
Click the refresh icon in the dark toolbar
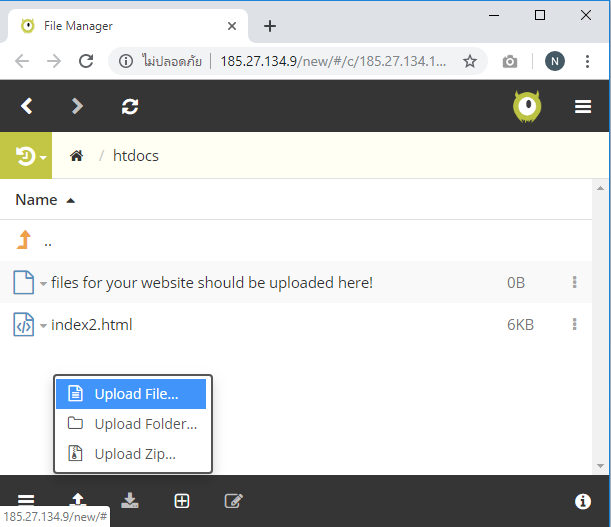129,106
